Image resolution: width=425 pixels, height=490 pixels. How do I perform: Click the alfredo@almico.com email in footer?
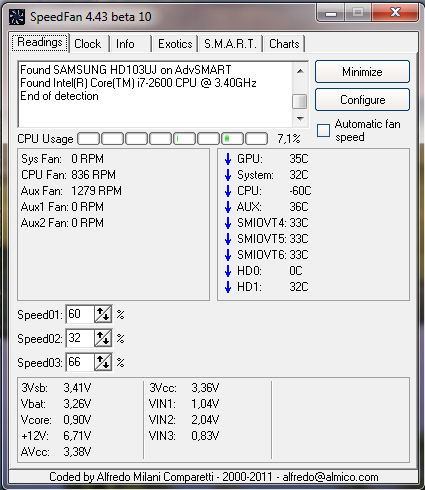330,477
